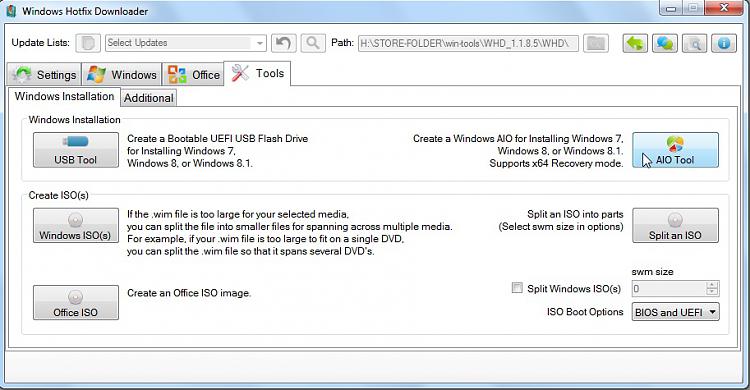Click the 'Split an ISO into parts' text
This screenshot has width=750, height=390.
575,214
